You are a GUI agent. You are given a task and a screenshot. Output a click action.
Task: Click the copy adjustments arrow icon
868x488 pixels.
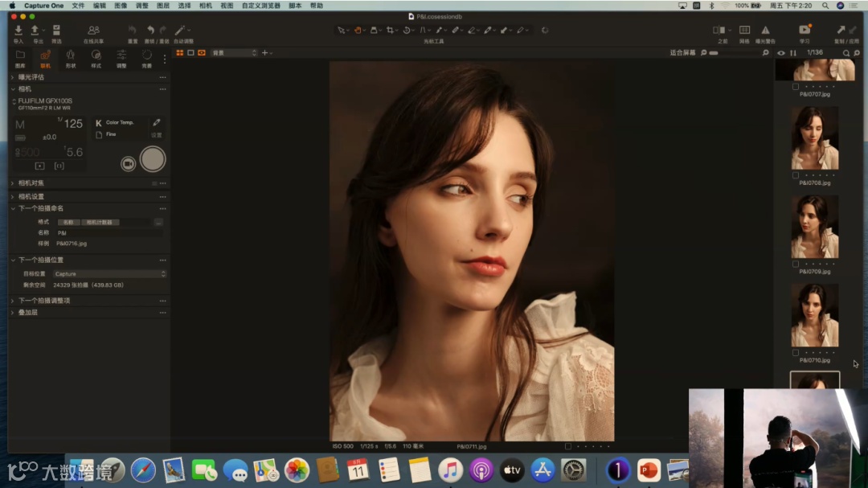click(841, 30)
